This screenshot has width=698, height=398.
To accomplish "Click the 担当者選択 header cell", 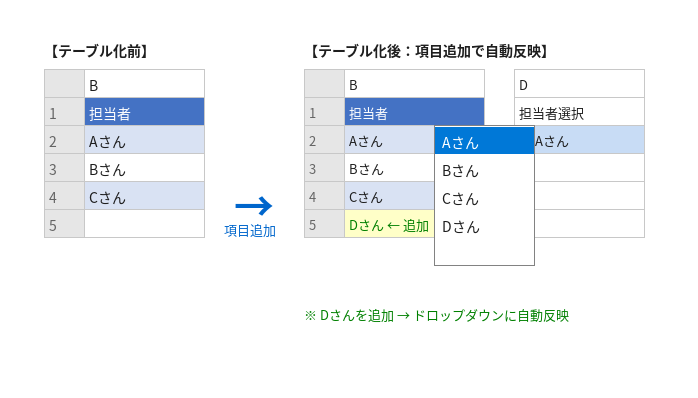I will [x=579, y=112].
